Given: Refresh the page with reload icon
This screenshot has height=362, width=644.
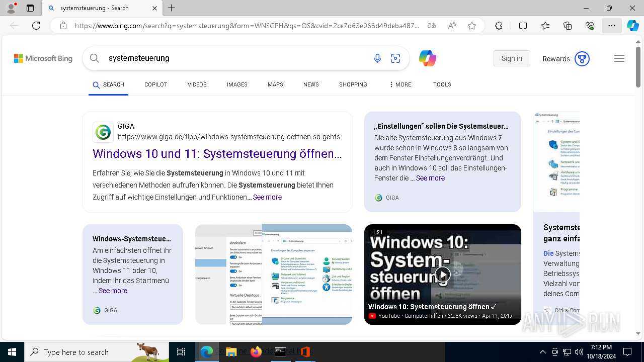Looking at the screenshot, I should 36,26.
